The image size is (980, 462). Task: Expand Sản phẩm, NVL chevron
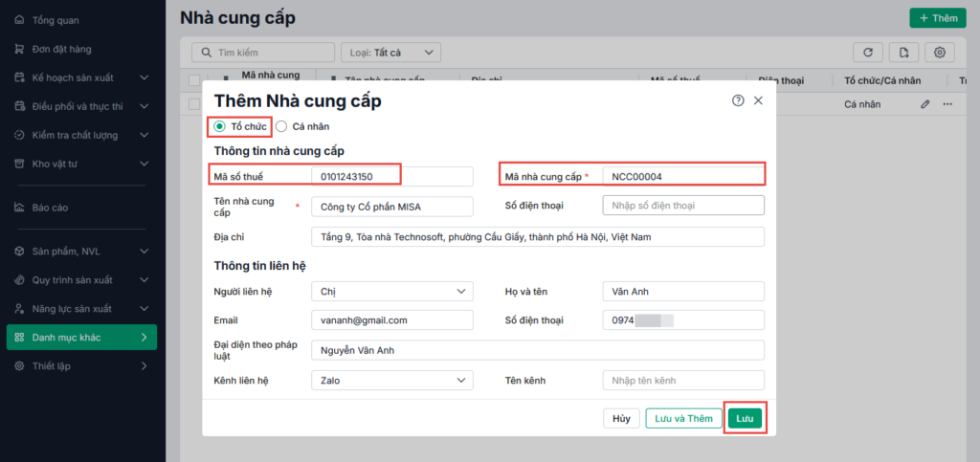[x=145, y=252]
